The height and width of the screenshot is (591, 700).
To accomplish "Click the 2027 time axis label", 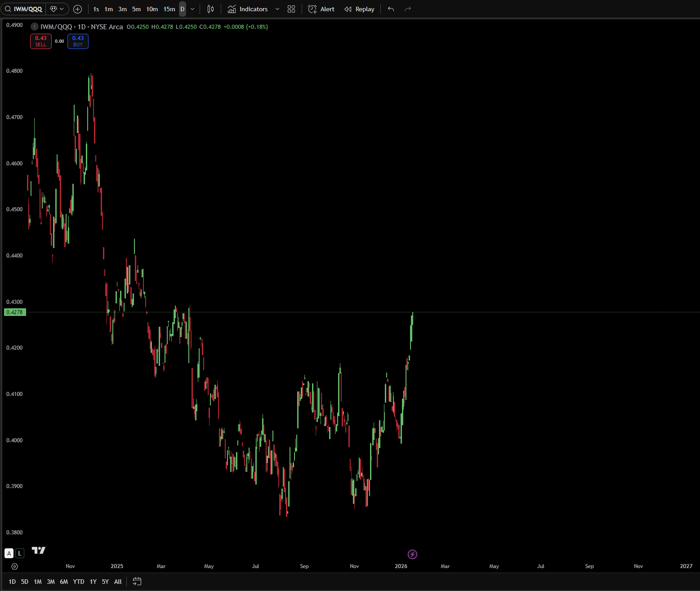I will pyautogui.click(x=686, y=566).
